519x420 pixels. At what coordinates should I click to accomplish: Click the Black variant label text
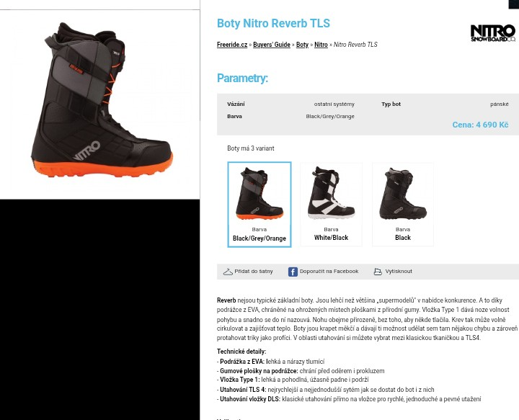point(403,238)
